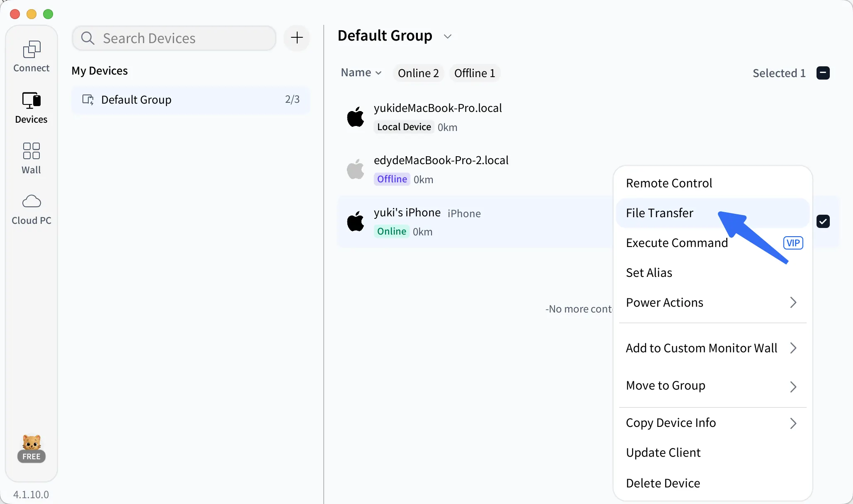Toggle the Selected 1 deselect-all box

823,73
